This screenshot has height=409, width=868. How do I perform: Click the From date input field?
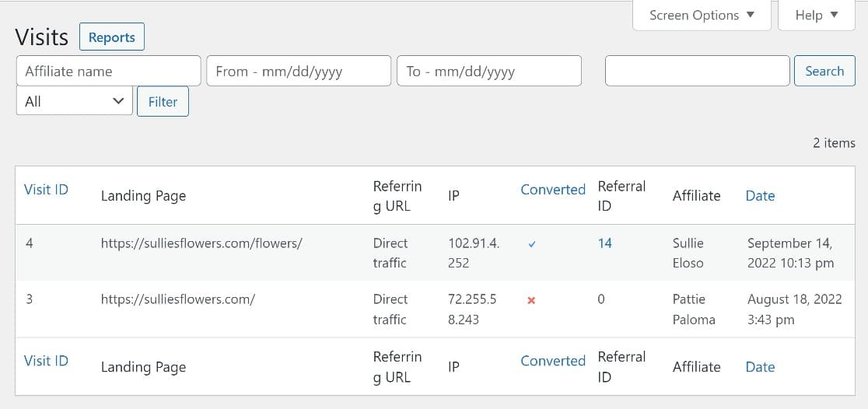click(x=299, y=71)
